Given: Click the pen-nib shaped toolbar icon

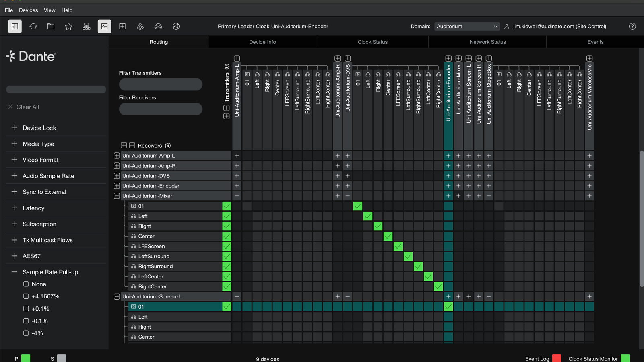Looking at the screenshot, I should (140, 26).
